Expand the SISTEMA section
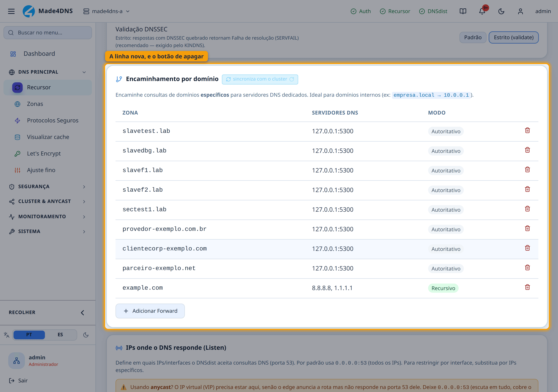Screen dimensions: 558x392 tap(48, 231)
